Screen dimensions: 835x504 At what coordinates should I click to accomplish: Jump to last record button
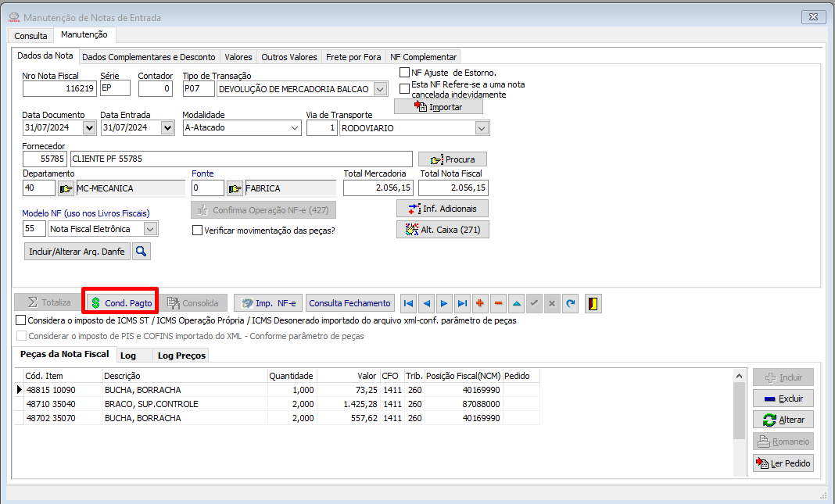[x=462, y=303]
